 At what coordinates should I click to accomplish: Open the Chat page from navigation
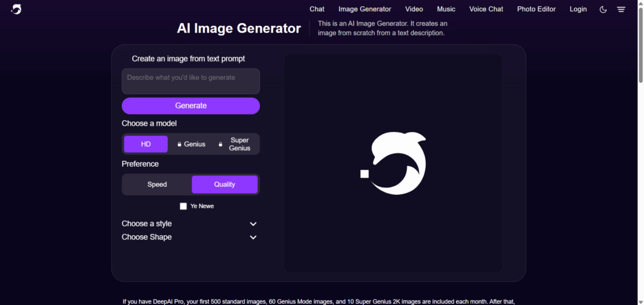pos(317,9)
